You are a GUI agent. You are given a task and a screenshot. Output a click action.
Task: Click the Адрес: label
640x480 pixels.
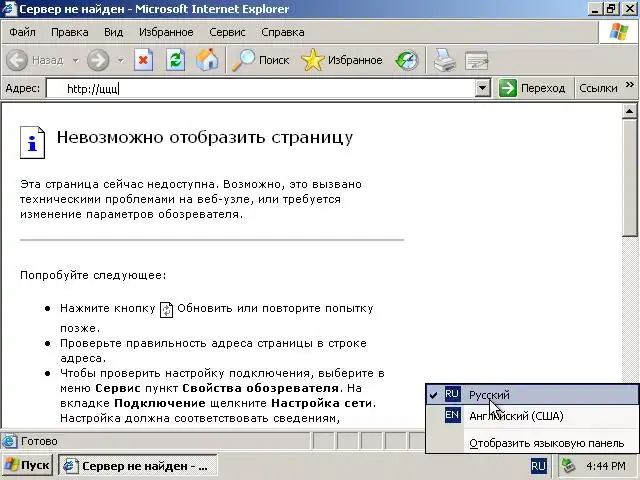(22, 88)
